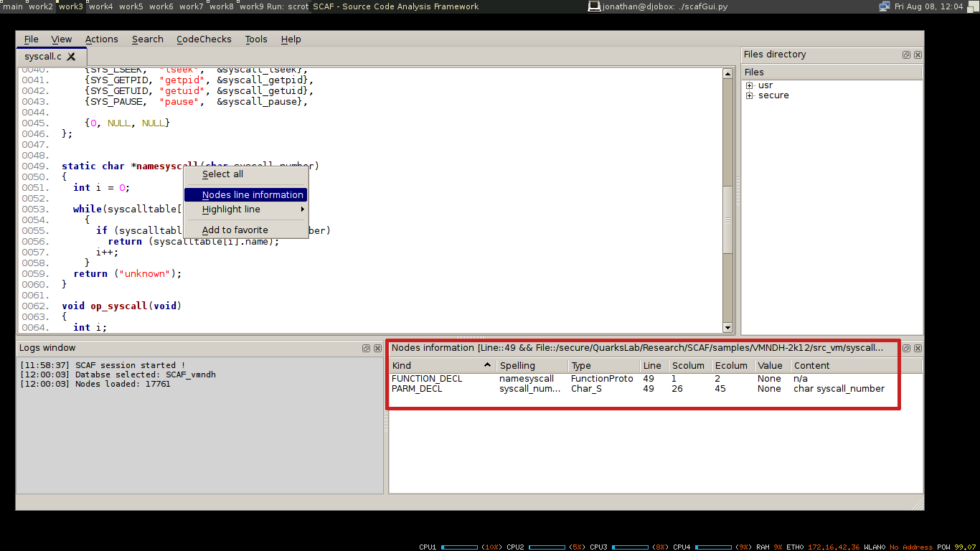Switch to the work2 workspace
This screenshot has width=980, height=551.
pos(41,6)
